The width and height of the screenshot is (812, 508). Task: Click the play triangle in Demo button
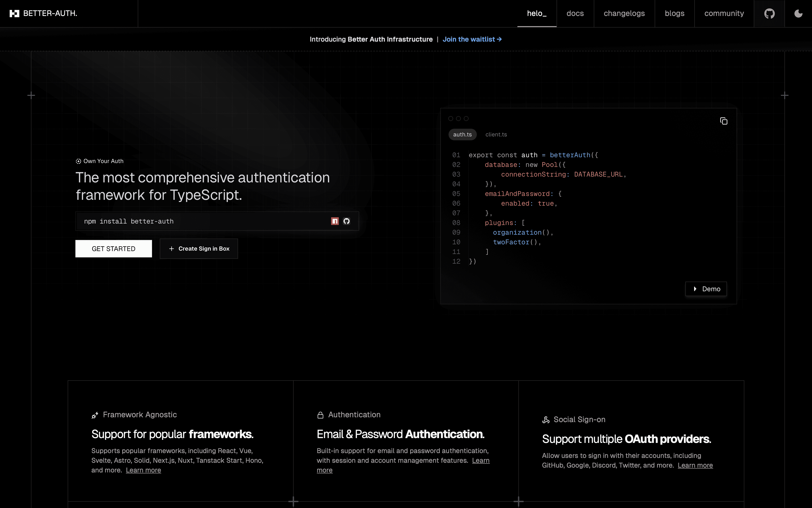[x=695, y=289]
